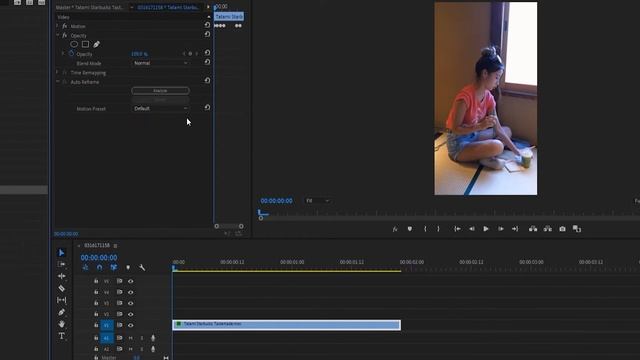This screenshot has width=640, height=360.
Task: Select the Master clip tab in Effect Controls
Action: (x=89, y=7)
